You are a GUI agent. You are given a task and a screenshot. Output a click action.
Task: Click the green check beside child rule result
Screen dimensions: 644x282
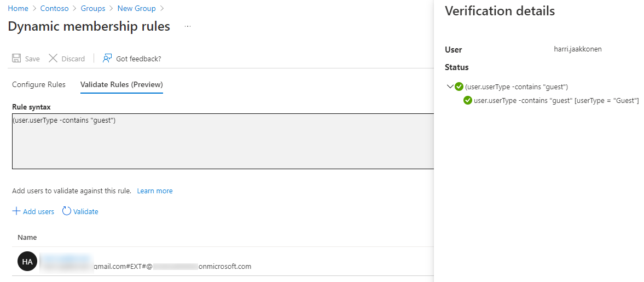pos(468,100)
